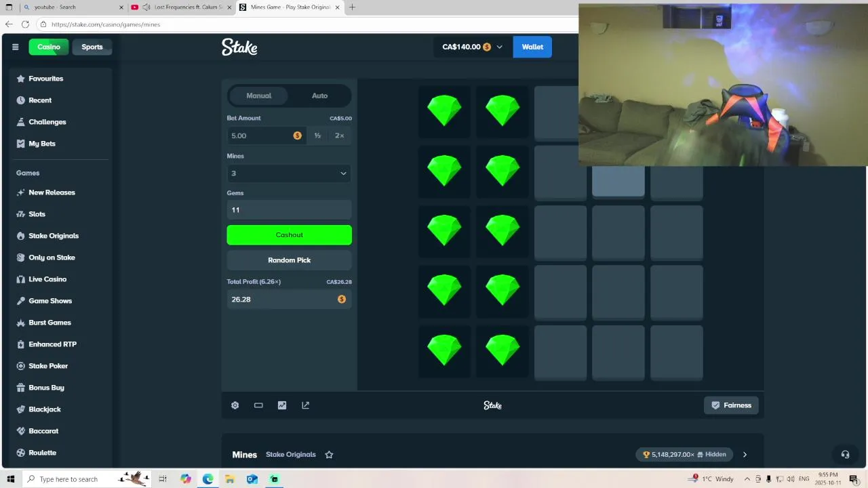This screenshot has height=488, width=868.
Task: Select the Mines Game browser tab
Action: (290, 7)
